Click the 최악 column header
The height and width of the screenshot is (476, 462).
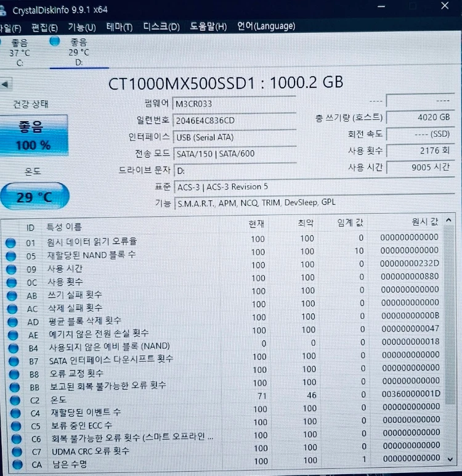[306, 223]
